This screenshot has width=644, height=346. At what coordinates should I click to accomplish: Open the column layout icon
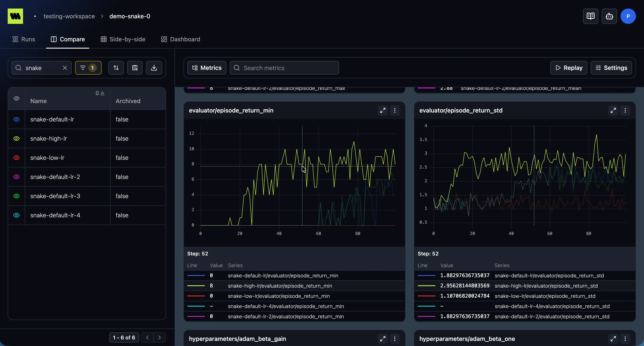(135, 68)
